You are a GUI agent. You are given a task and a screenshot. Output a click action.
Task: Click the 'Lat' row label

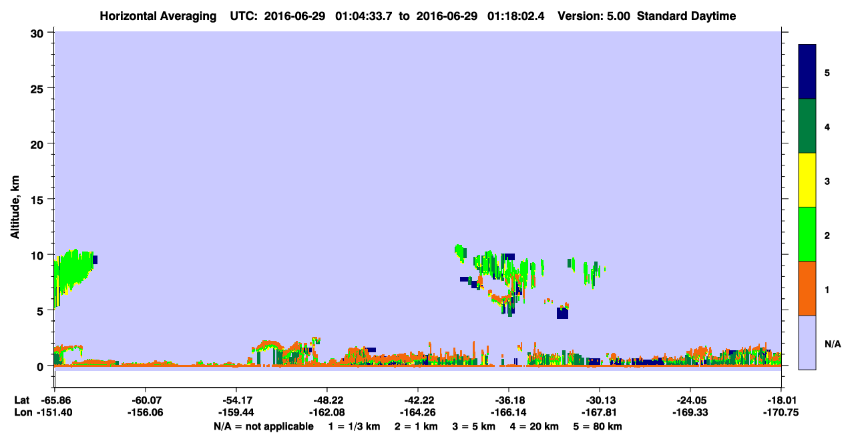[x=22, y=400]
